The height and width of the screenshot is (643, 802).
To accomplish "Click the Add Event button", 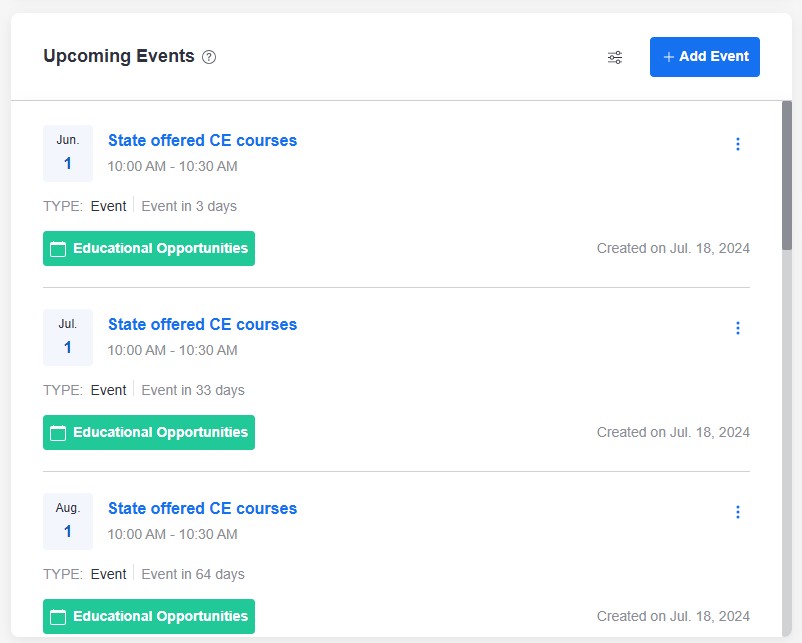I will [x=704, y=57].
